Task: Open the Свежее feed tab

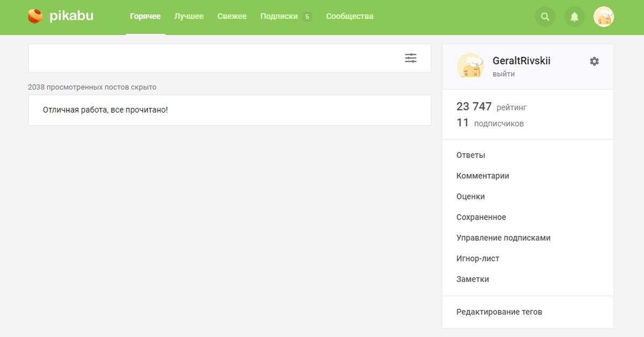Action: [x=232, y=16]
